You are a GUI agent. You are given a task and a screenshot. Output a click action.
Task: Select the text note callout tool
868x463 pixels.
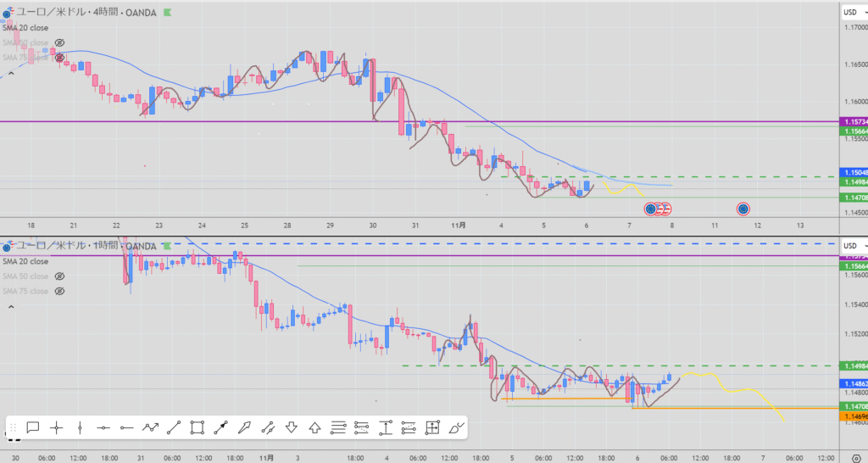[33, 428]
